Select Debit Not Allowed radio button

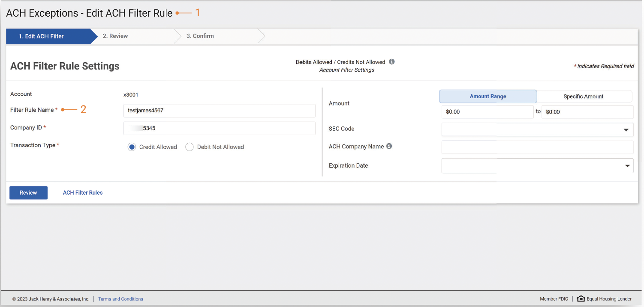[x=190, y=147]
